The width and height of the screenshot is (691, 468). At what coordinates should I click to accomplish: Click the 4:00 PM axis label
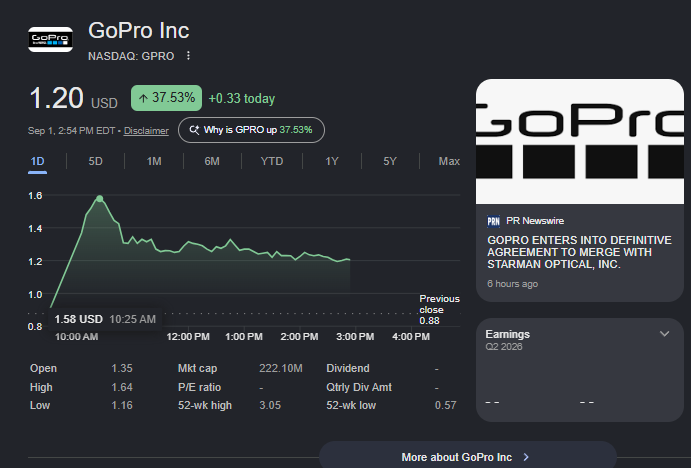411,337
